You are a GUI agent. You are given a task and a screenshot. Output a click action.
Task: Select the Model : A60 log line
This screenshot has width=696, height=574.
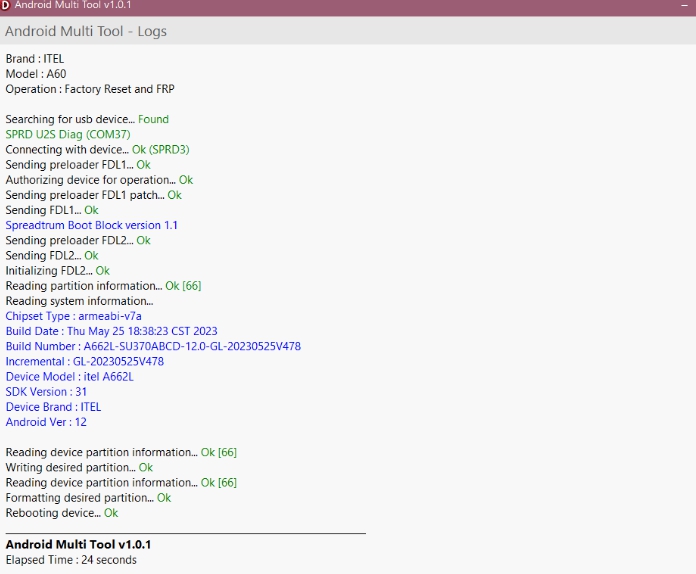[37, 74]
